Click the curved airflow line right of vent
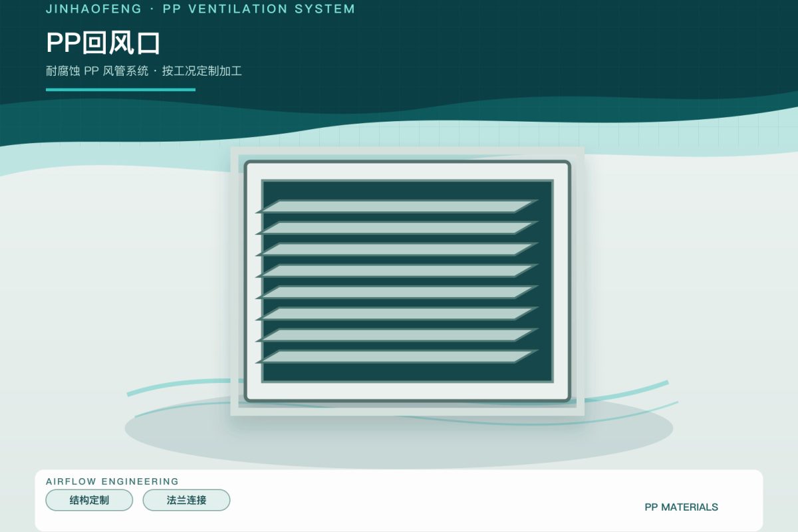The height and width of the screenshot is (532, 798). click(x=625, y=392)
